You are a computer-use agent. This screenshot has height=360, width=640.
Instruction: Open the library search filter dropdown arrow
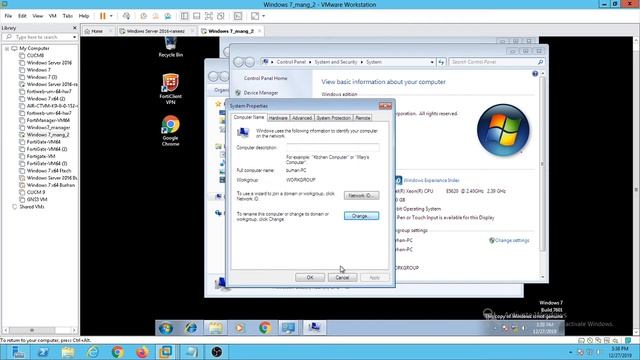(x=74, y=37)
